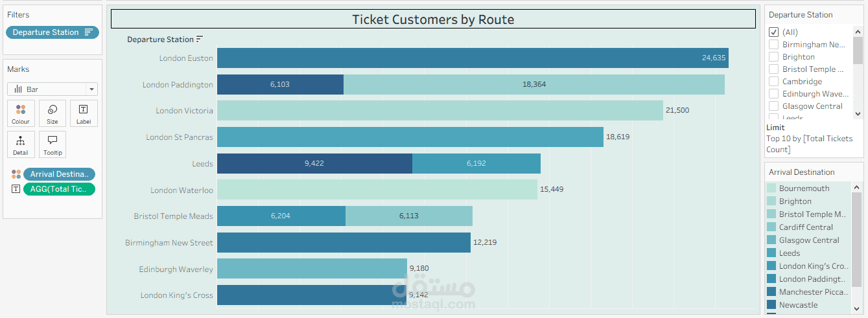Open the Departure Station filter pill menu
The width and height of the screenshot is (868, 318).
click(x=53, y=32)
